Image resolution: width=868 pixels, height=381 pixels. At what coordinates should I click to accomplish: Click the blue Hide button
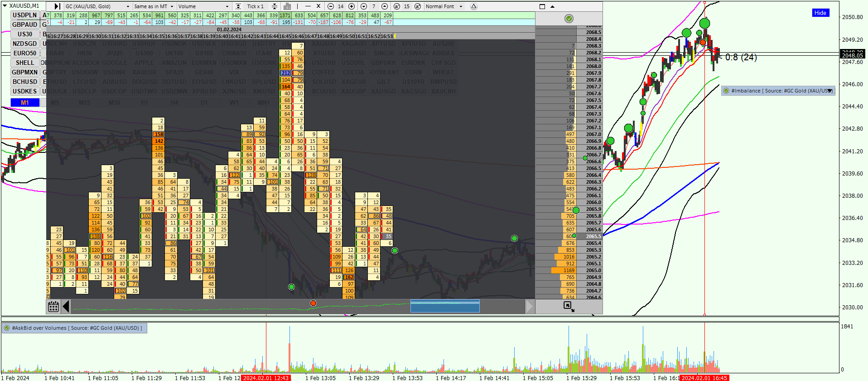tap(820, 13)
